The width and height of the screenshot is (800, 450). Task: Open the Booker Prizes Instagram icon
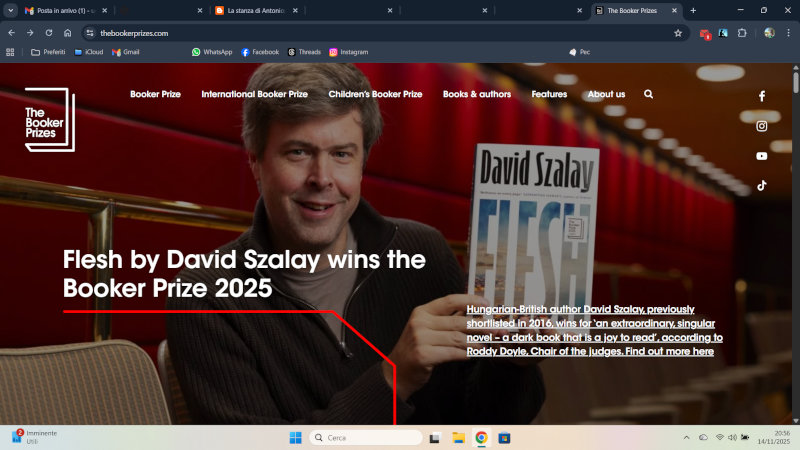[x=761, y=126]
